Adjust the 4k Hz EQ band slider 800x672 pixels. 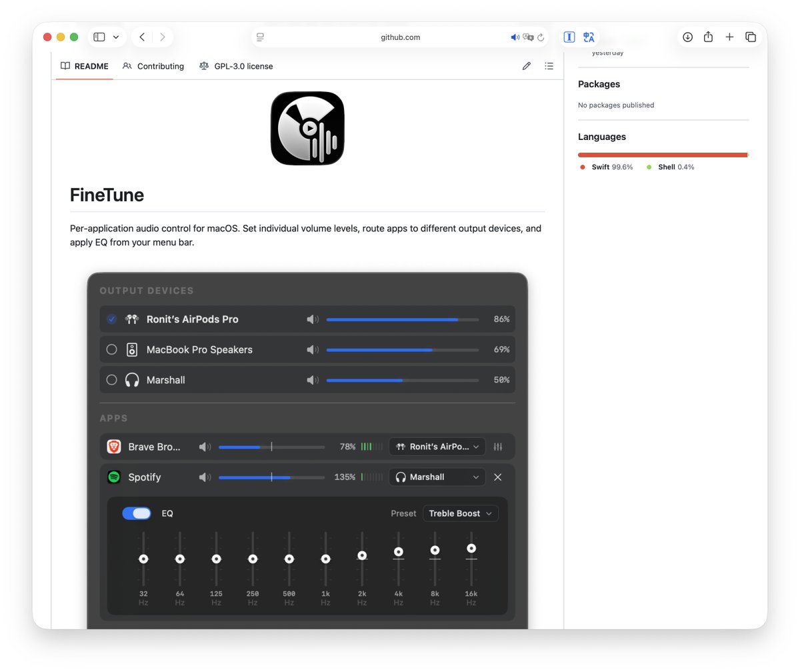pos(399,559)
